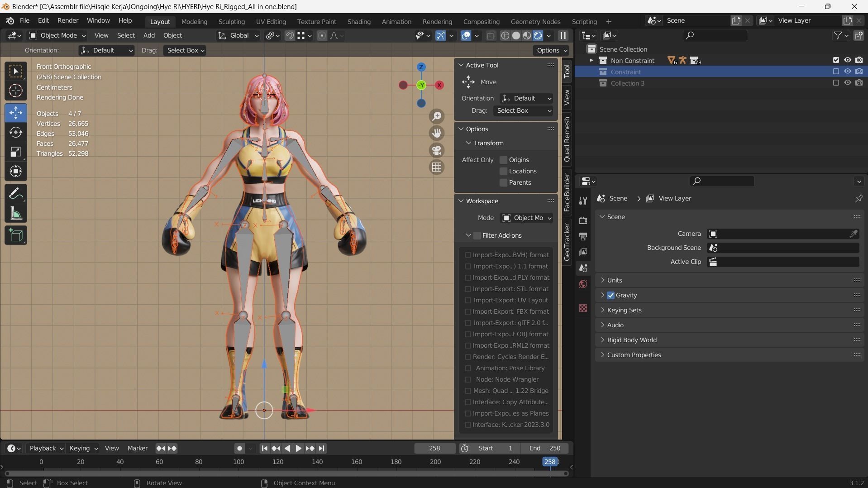Image resolution: width=868 pixels, height=488 pixels.
Task: Open the Texture properties checker icon
Action: pos(583,308)
